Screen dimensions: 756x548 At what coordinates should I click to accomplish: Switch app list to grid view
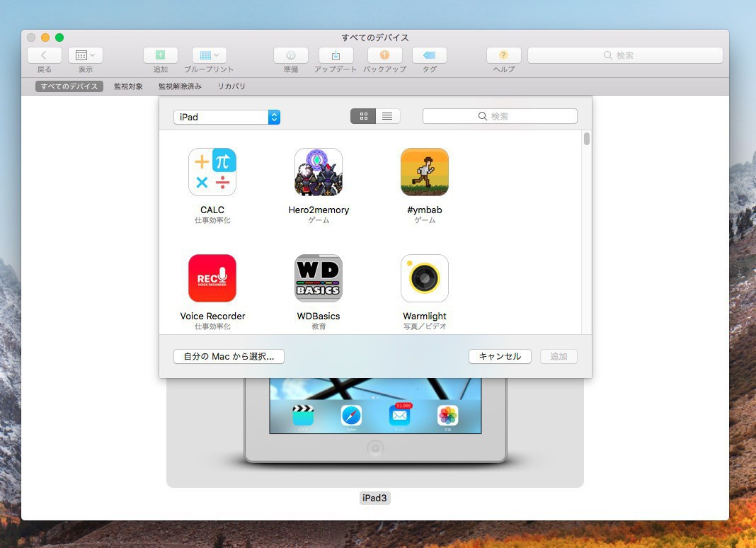coord(363,116)
